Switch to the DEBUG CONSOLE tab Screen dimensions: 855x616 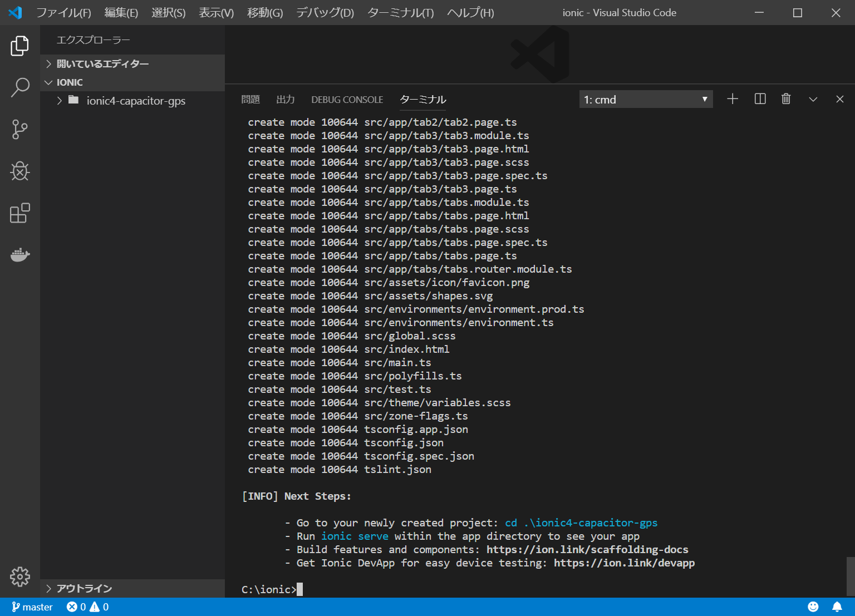coord(347,100)
